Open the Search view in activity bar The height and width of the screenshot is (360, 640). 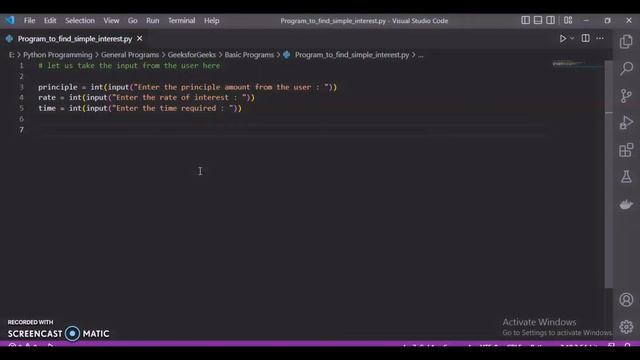click(x=626, y=68)
